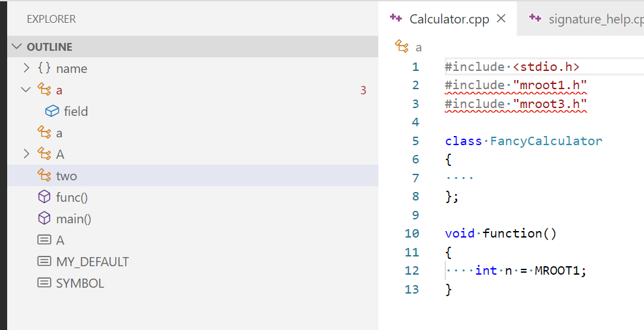644x330 pixels.
Task: Click the "mroot3.h" include string
Action: click(x=550, y=104)
